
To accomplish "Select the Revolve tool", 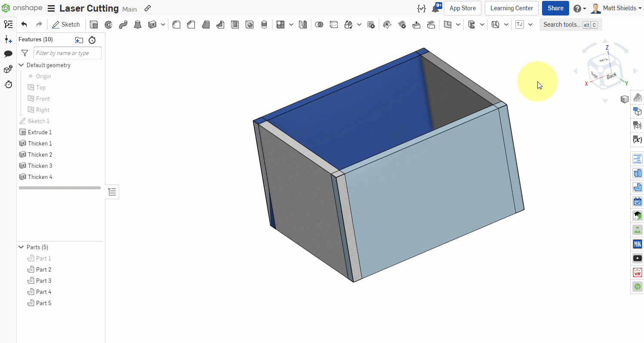I will [x=108, y=25].
